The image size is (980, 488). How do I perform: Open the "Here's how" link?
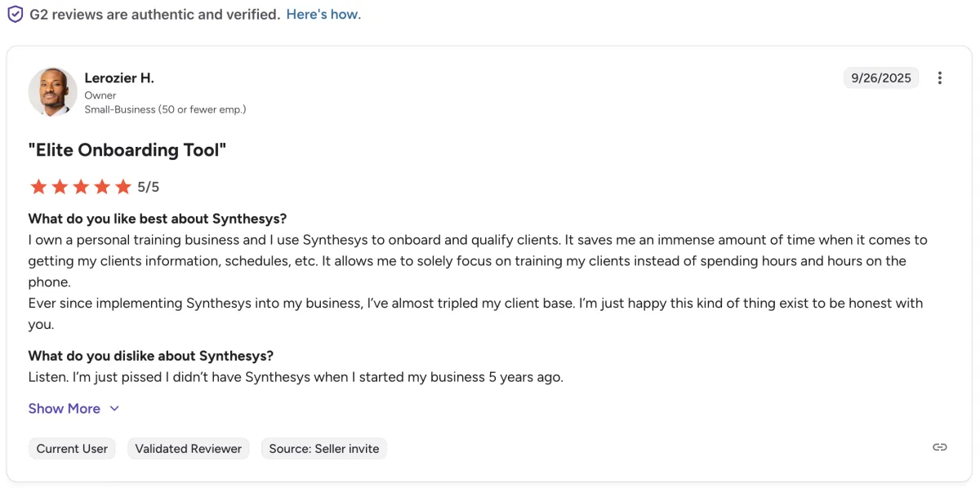coord(323,14)
